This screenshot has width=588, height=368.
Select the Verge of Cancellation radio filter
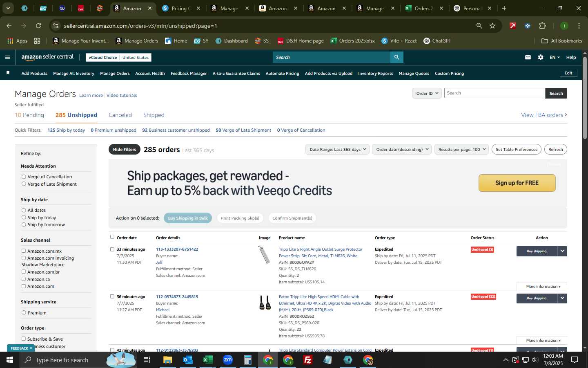pos(24,177)
